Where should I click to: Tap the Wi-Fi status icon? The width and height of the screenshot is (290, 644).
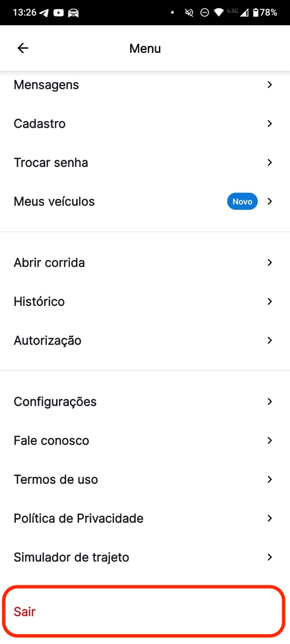tap(219, 13)
